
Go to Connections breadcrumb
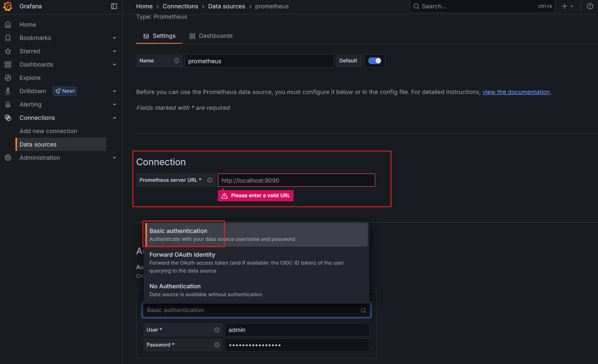[180, 6]
